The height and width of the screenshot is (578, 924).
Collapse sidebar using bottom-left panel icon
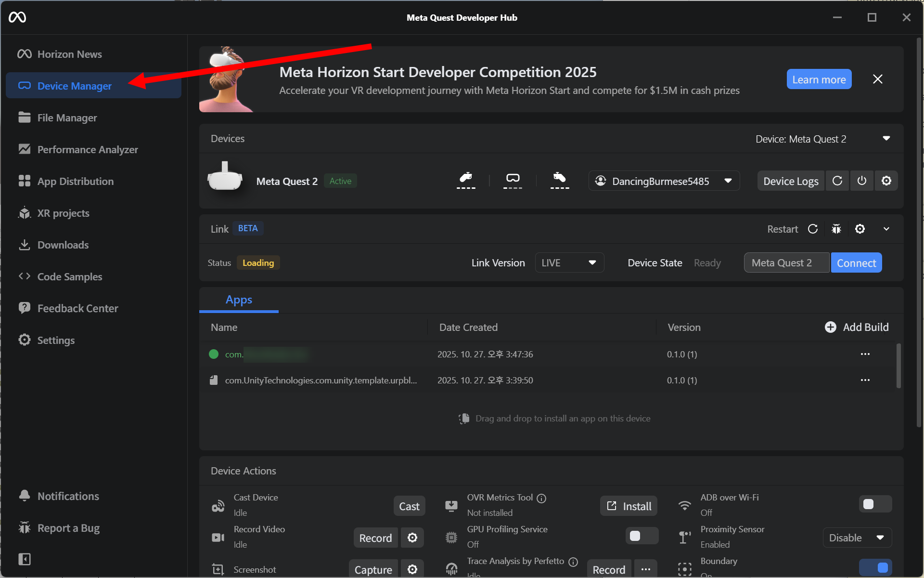(24, 559)
